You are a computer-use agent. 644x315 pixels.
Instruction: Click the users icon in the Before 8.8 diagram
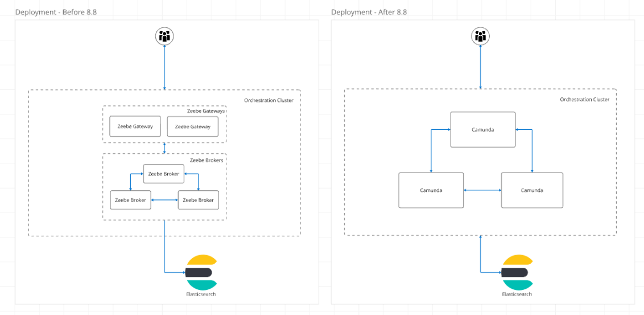[x=164, y=36]
